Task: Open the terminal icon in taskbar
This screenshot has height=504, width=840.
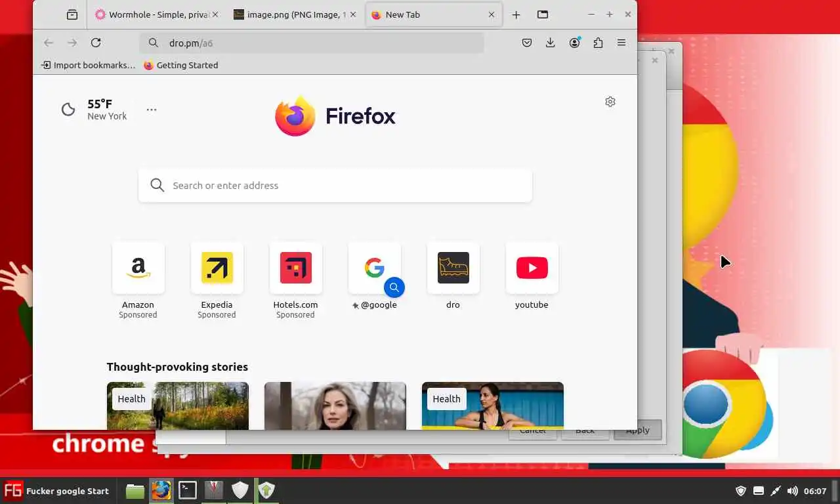Action: (x=188, y=490)
